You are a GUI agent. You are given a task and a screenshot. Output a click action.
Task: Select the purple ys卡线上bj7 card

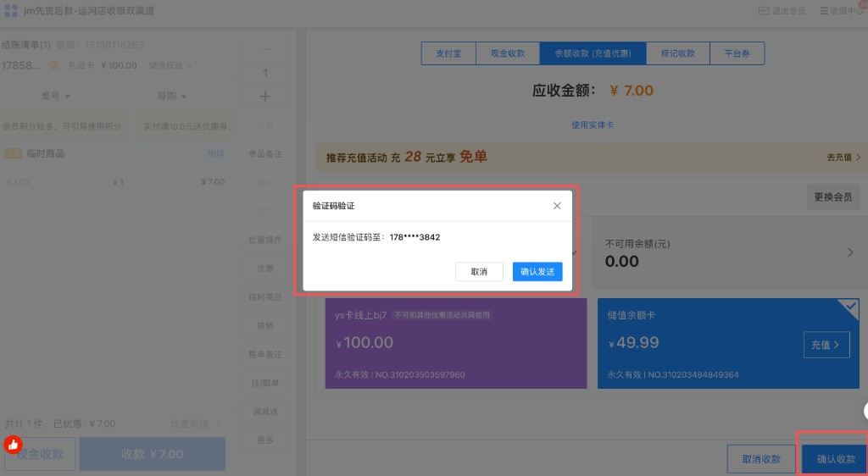coord(455,343)
